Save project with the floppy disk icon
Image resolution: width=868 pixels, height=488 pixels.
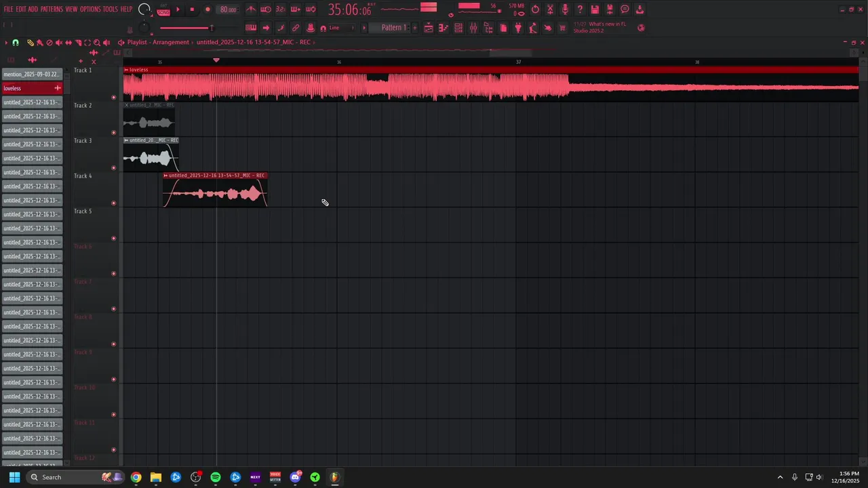click(595, 9)
